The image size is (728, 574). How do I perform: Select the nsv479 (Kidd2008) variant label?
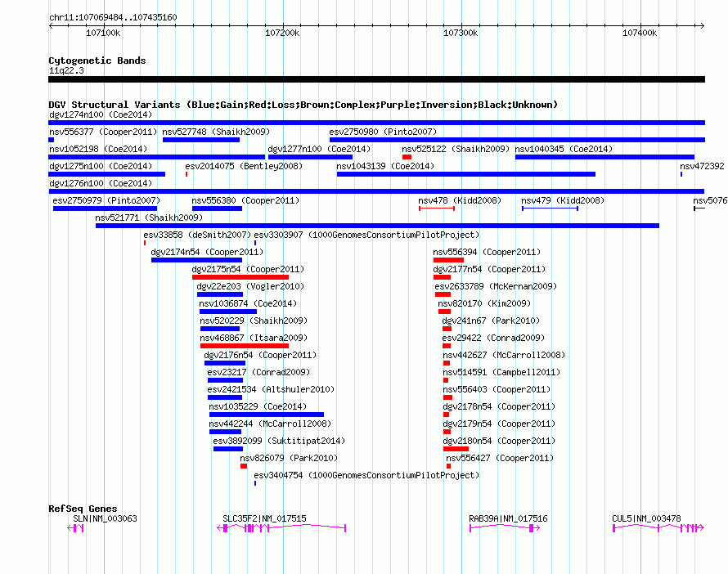(563, 200)
